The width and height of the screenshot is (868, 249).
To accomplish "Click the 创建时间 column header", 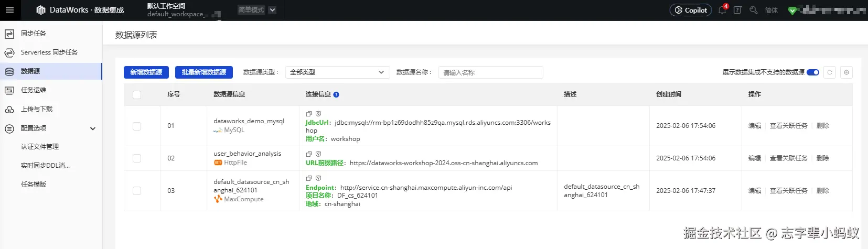I will (x=669, y=94).
